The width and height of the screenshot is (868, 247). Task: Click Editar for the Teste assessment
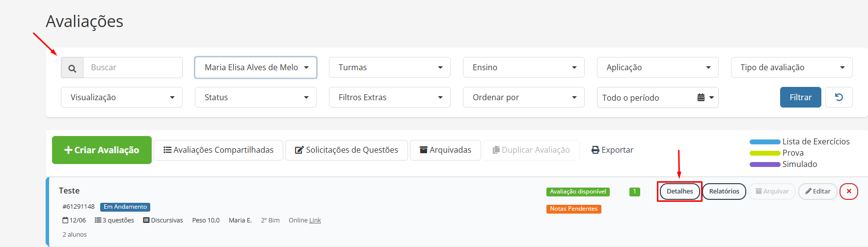tap(818, 192)
